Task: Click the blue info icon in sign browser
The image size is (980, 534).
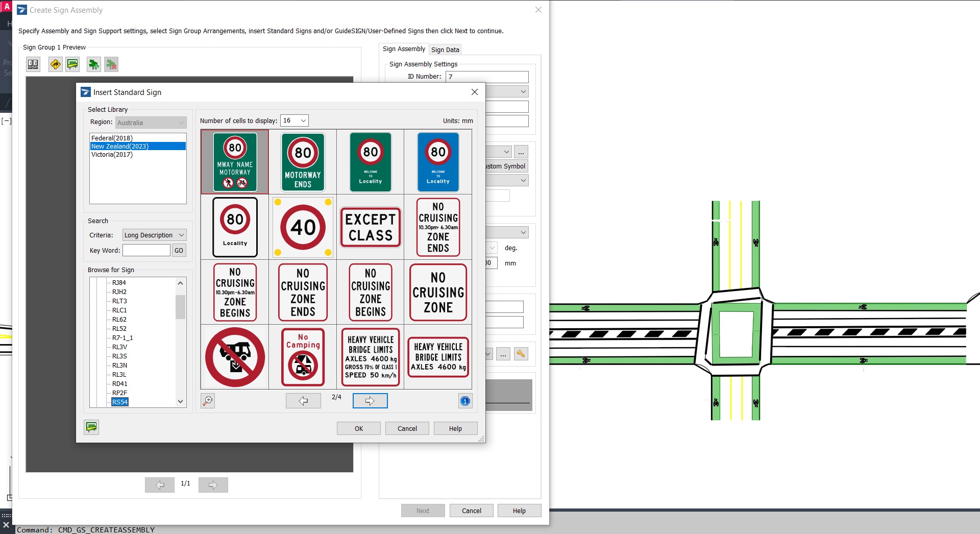Action: [x=464, y=401]
